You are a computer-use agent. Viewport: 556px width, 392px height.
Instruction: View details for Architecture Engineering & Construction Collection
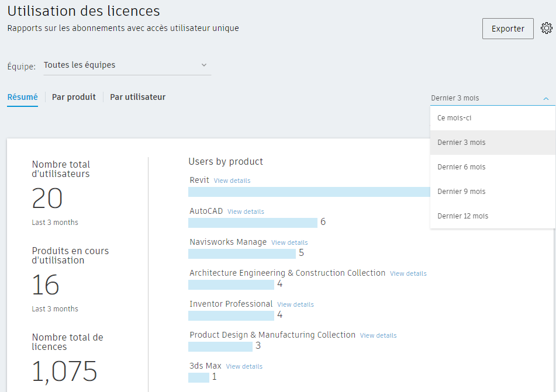pyautogui.click(x=408, y=273)
